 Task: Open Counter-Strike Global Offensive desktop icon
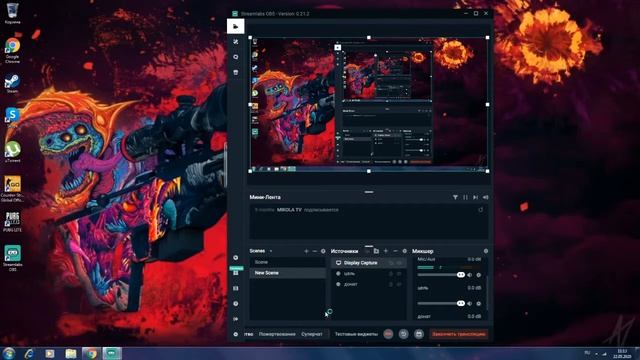point(13,189)
